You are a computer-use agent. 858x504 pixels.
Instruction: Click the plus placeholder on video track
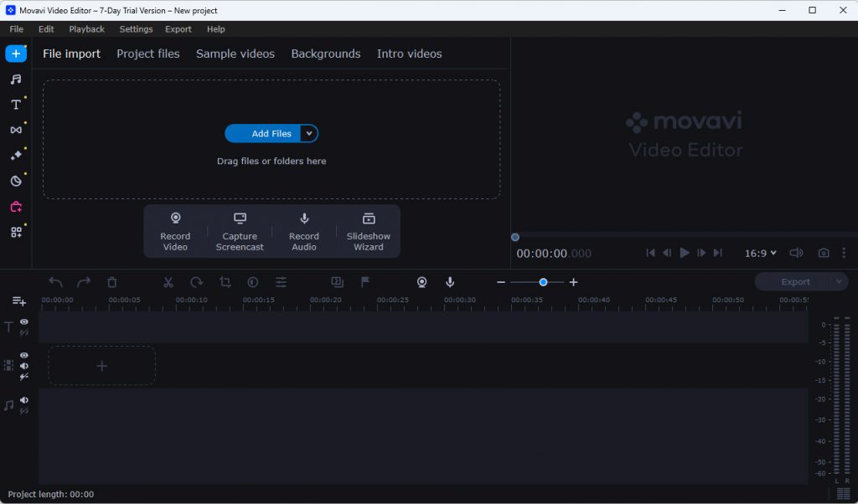coord(101,366)
